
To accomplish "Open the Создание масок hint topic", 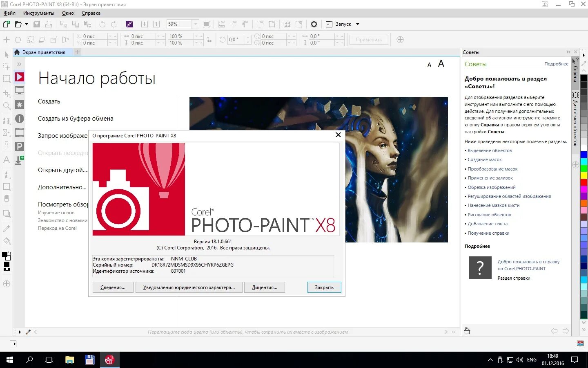I will pyautogui.click(x=485, y=159).
